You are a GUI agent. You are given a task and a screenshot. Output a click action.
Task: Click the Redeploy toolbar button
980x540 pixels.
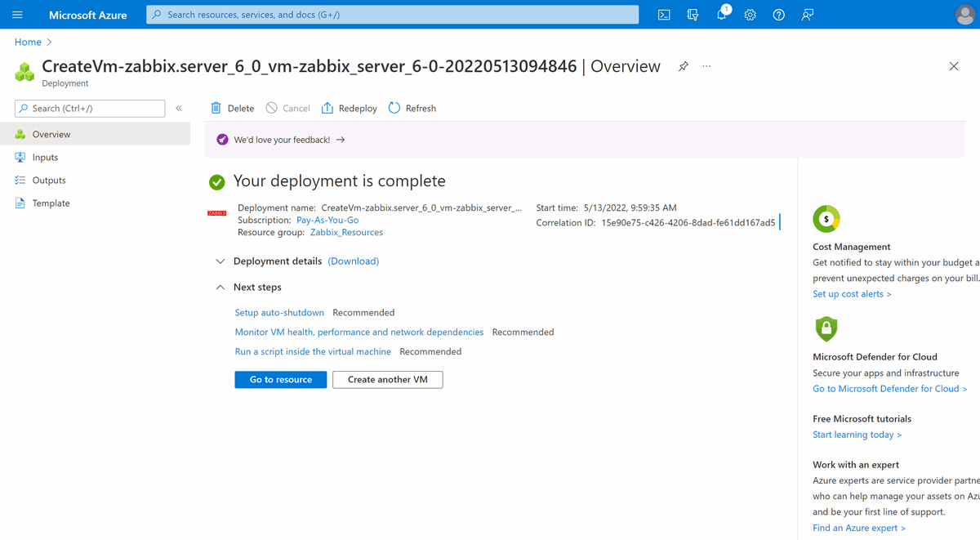[350, 108]
